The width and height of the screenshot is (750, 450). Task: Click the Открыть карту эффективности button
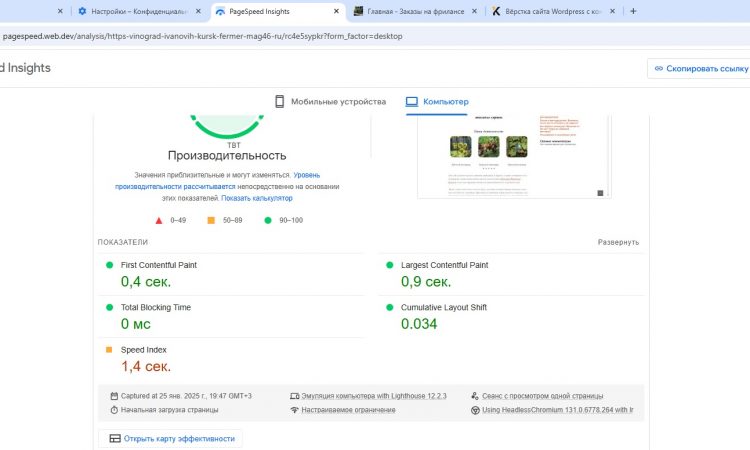170,439
